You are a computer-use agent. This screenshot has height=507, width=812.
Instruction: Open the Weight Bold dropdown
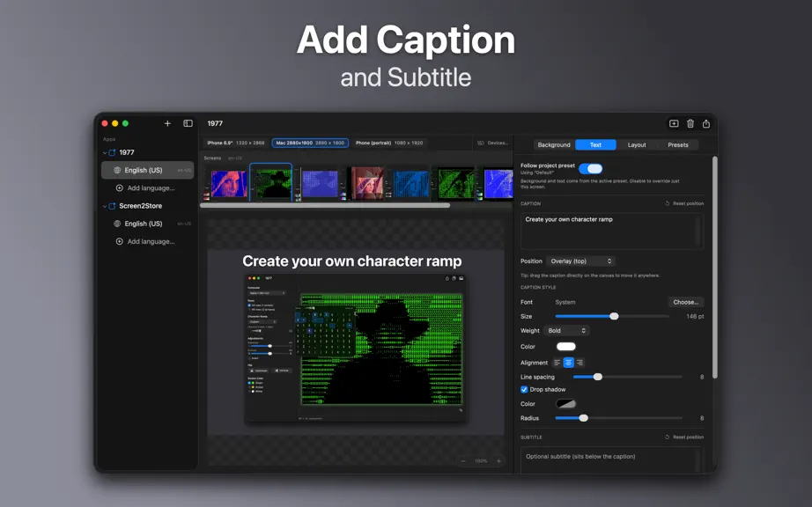(566, 331)
